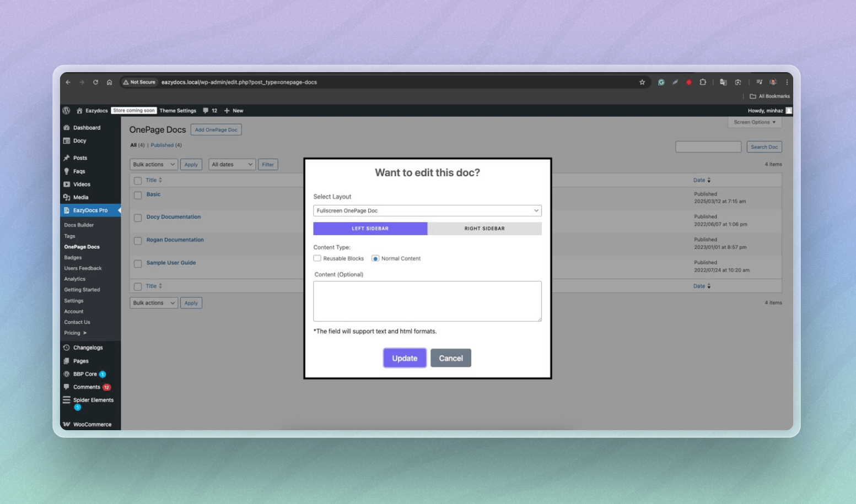Select the Normal Content radio option
Viewport: 856px width, 504px height.
[375, 258]
